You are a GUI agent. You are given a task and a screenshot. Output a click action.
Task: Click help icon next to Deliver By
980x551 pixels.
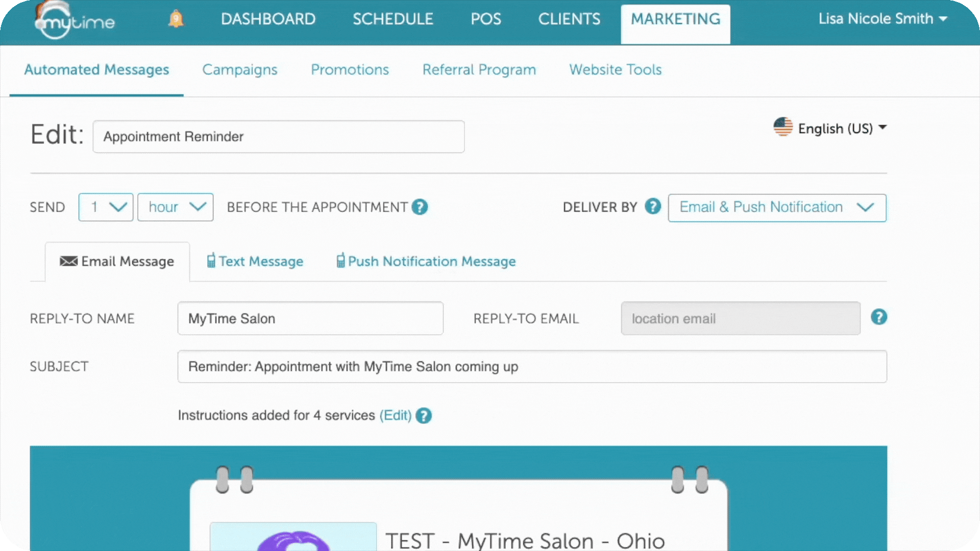point(653,207)
